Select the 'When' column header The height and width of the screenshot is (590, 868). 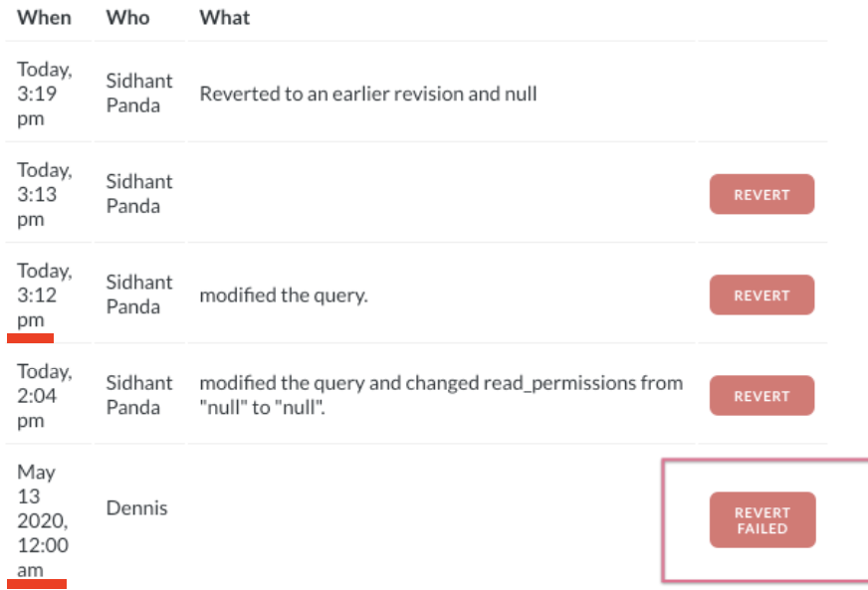click(x=44, y=17)
